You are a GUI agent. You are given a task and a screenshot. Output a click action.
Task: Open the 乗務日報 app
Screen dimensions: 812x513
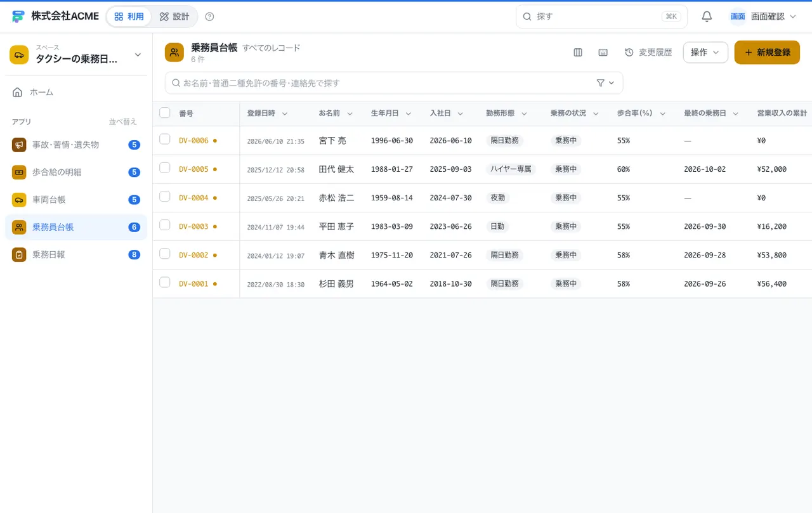[76, 254]
